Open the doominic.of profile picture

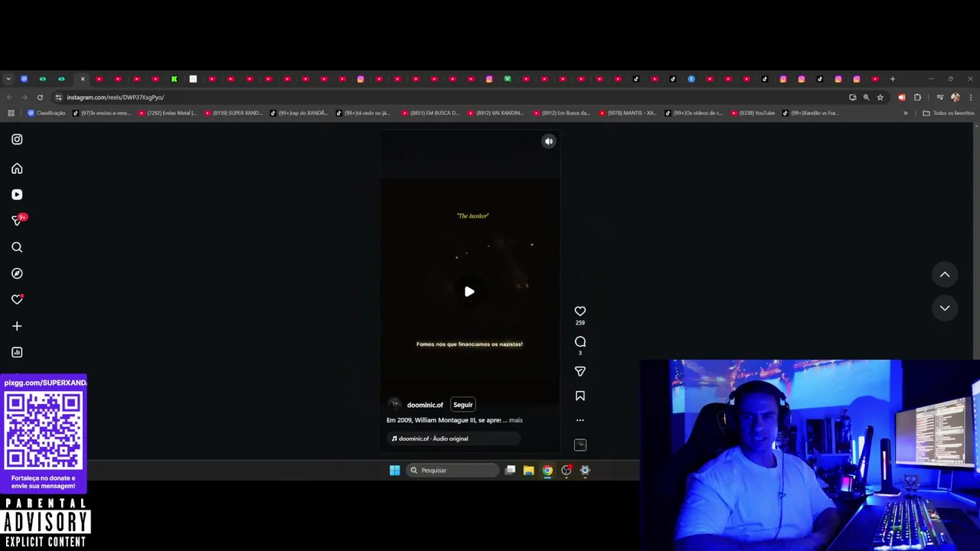click(x=394, y=405)
